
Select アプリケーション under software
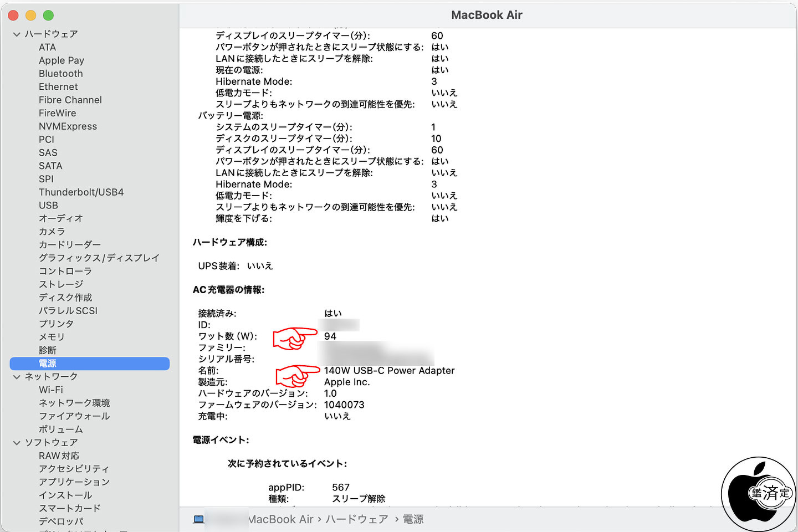click(x=74, y=482)
